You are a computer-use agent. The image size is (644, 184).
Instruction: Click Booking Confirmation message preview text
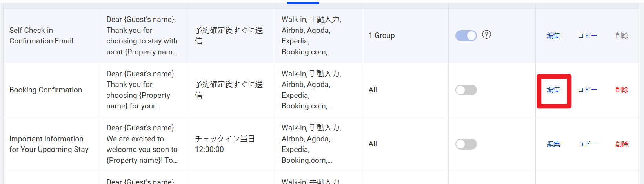141,90
